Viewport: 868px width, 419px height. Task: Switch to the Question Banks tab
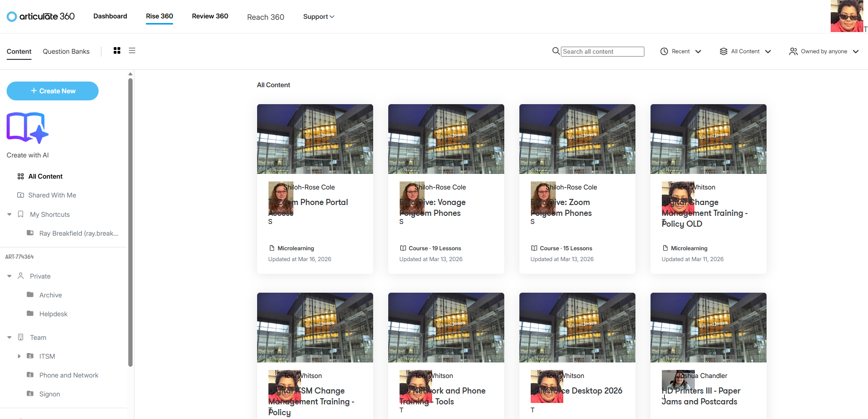[x=66, y=51]
